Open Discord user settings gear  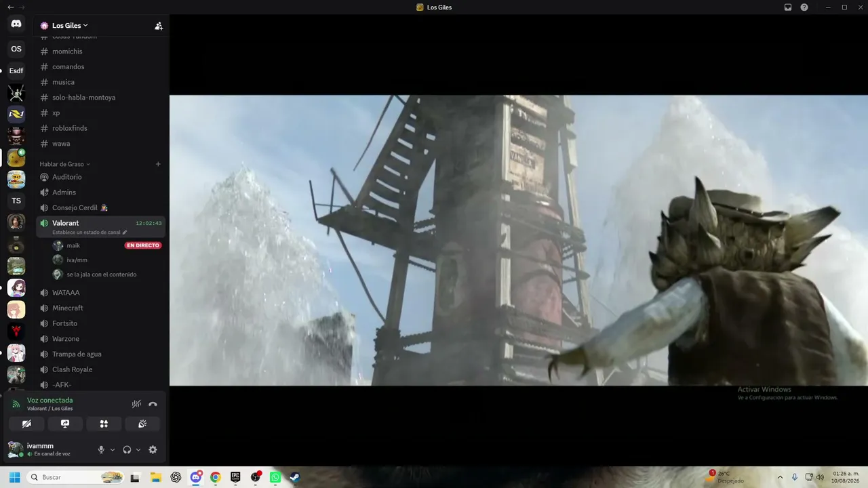pos(153,450)
